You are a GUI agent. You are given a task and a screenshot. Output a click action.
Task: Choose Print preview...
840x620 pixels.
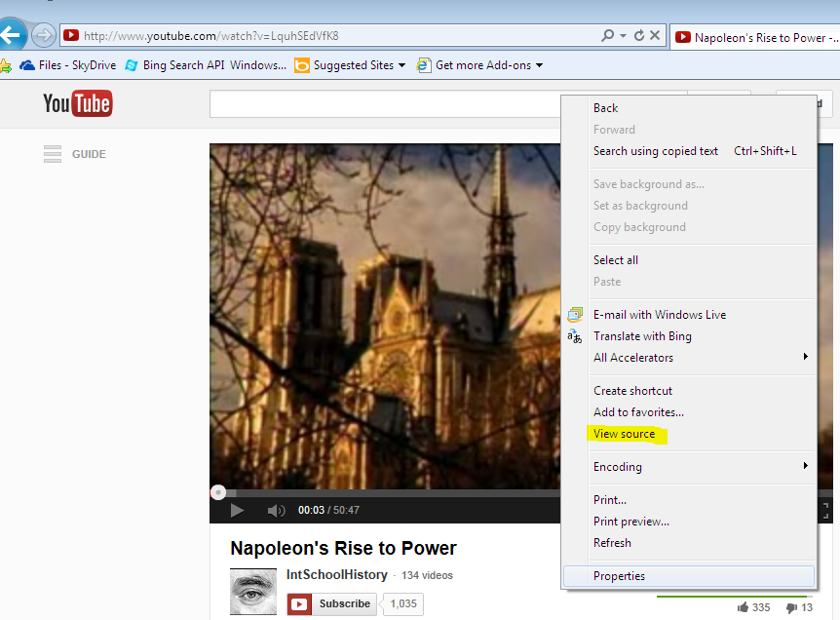pos(631,522)
